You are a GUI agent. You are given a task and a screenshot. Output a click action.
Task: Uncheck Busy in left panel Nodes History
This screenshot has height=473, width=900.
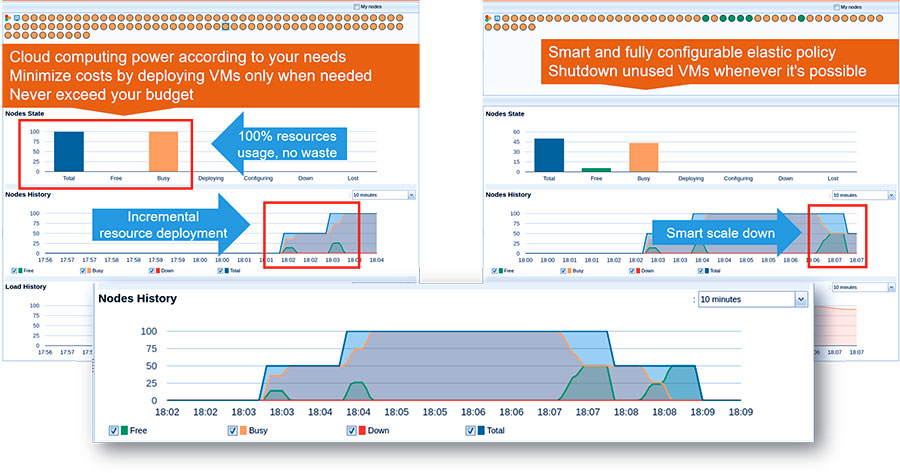pos(83,270)
